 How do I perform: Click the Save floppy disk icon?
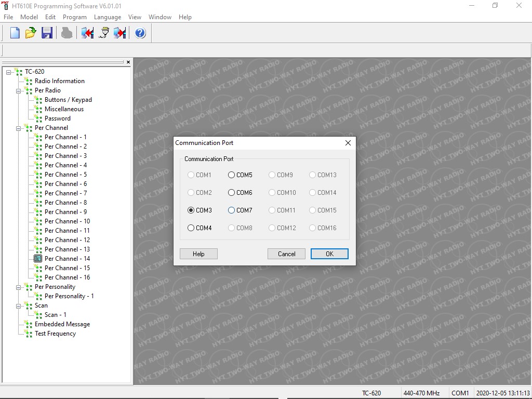pos(47,33)
